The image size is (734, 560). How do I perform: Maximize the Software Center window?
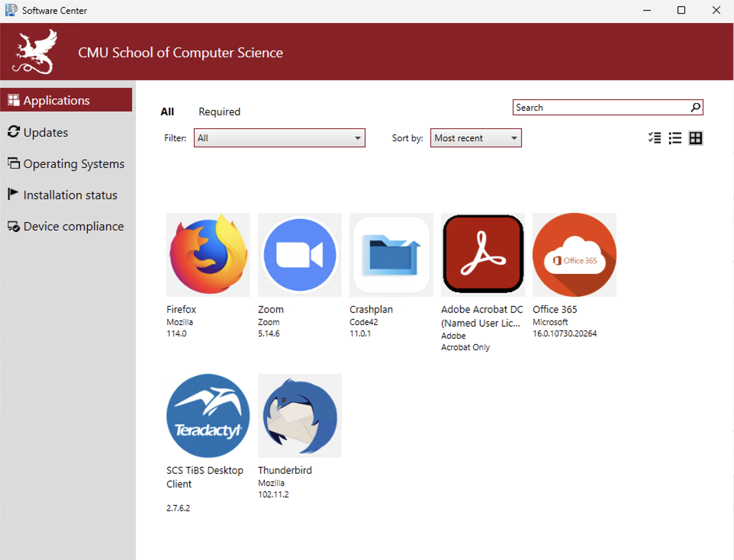click(x=681, y=10)
